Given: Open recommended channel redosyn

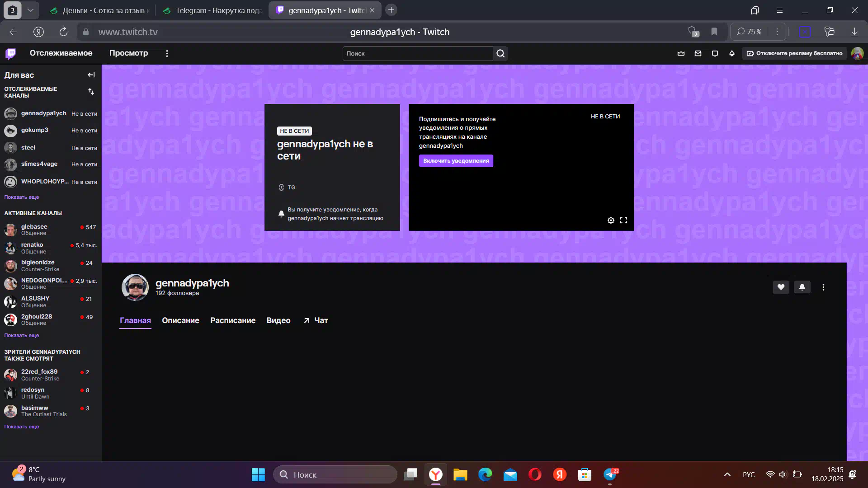Looking at the screenshot, I should tap(51, 393).
